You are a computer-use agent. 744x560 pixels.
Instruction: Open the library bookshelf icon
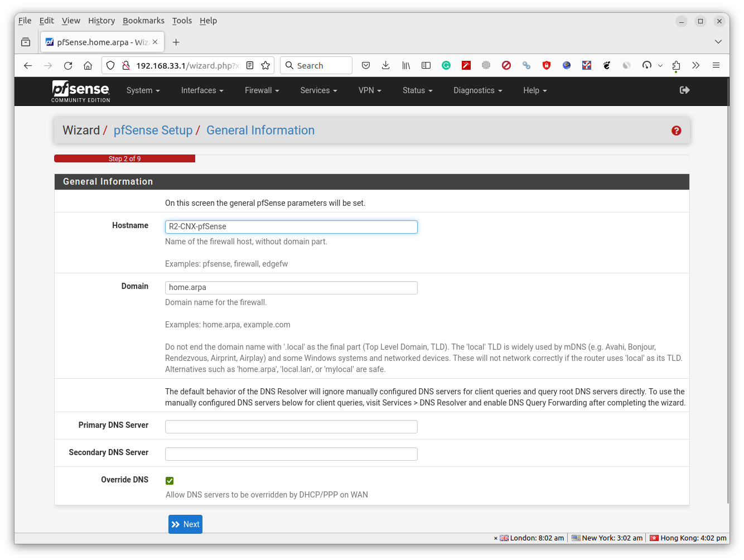click(x=406, y=65)
